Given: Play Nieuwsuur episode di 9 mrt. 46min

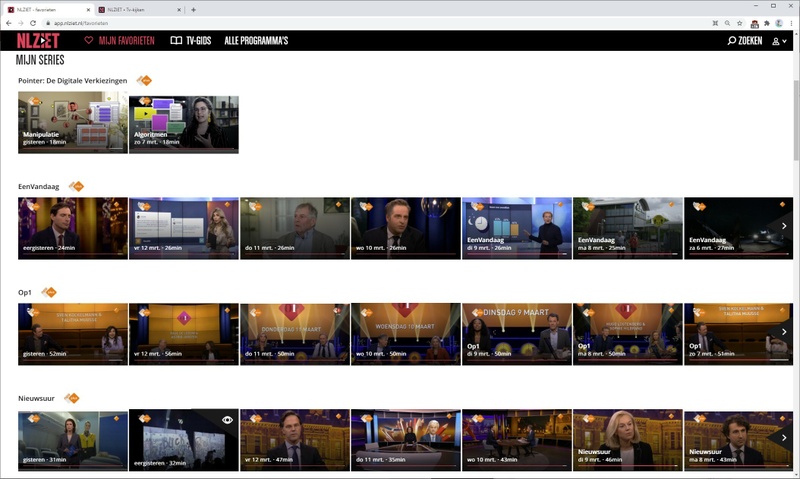Looking at the screenshot, I should 628,440.
